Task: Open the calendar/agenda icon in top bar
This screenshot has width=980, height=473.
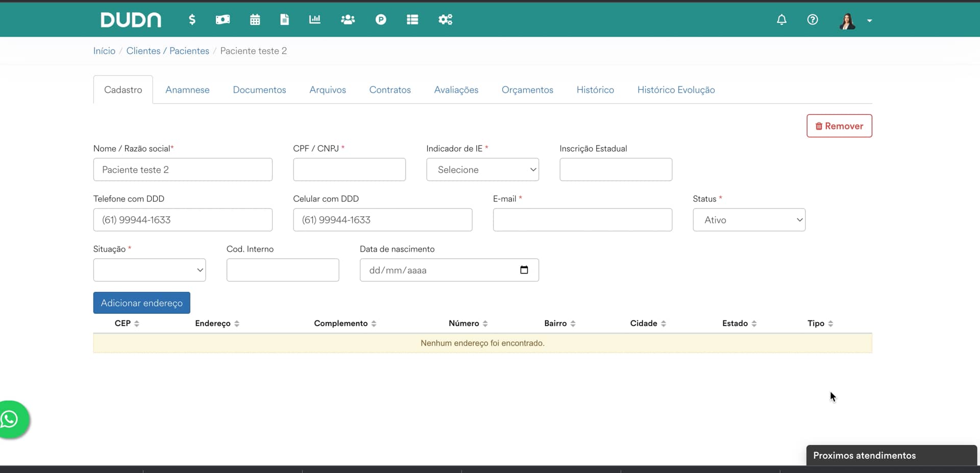Action: (x=255, y=19)
